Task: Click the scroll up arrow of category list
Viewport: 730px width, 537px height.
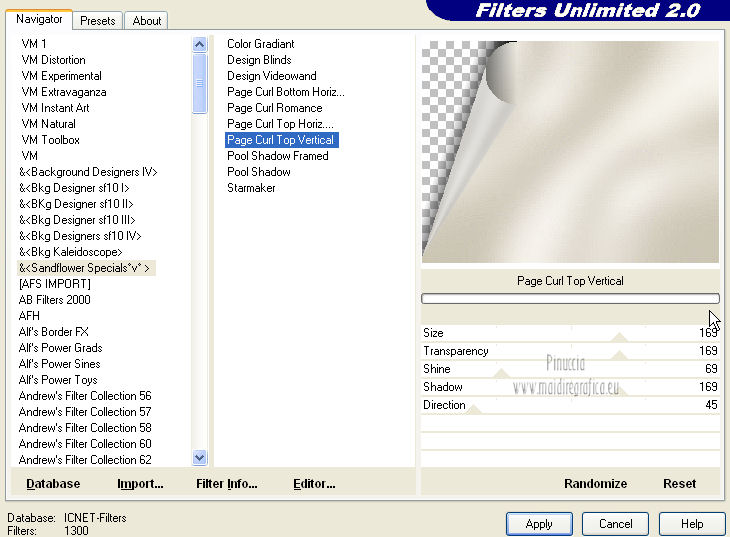Action: click(x=199, y=45)
